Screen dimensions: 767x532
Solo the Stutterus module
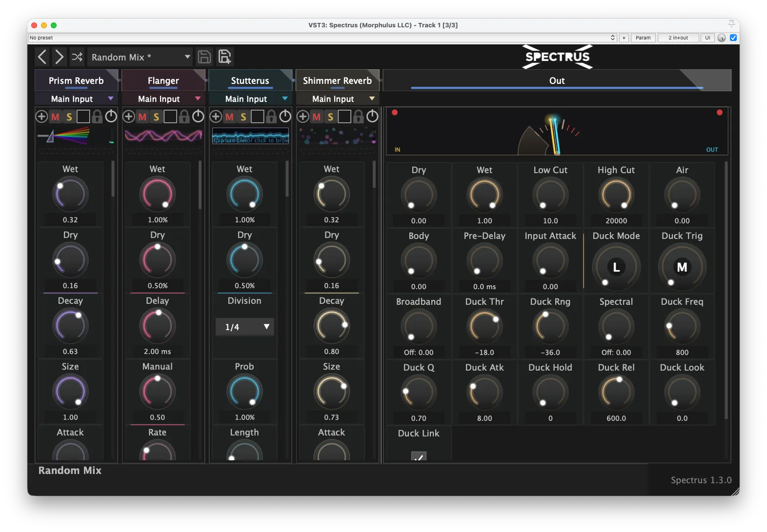click(x=243, y=117)
